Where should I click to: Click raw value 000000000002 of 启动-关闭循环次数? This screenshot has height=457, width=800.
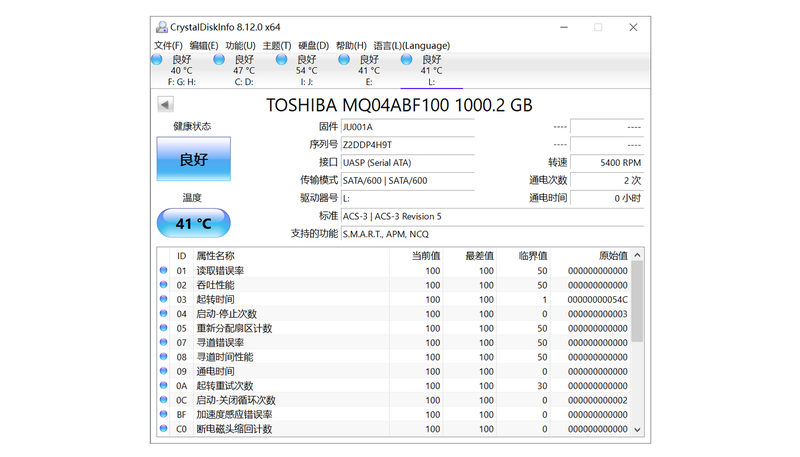[597, 400]
